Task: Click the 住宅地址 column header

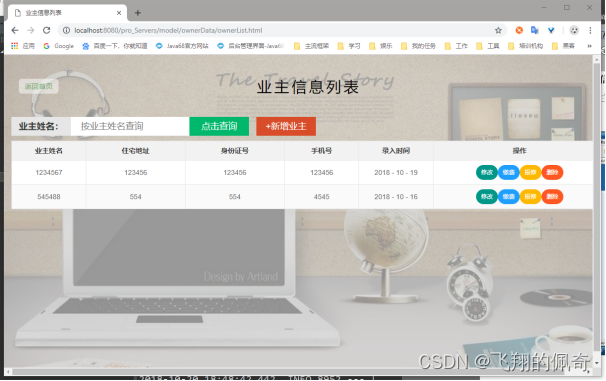Action: click(x=136, y=151)
